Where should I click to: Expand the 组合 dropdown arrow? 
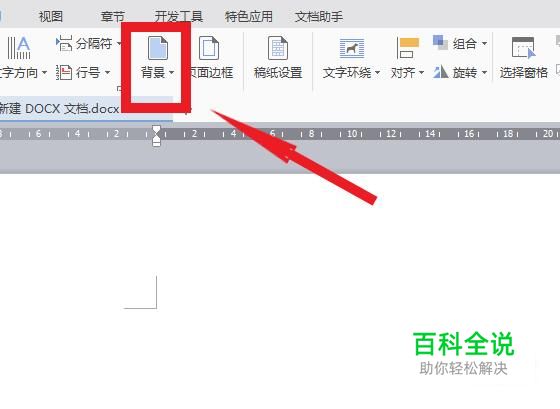click(484, 44)
